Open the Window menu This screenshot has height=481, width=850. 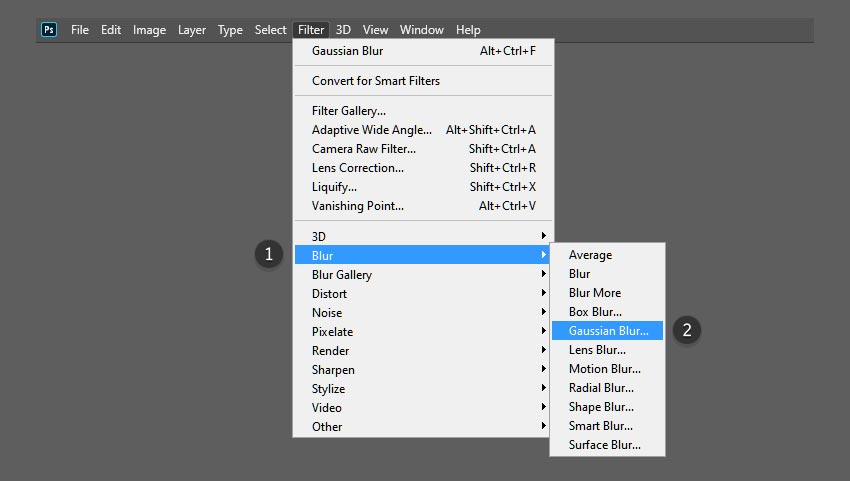click(421, 30)
